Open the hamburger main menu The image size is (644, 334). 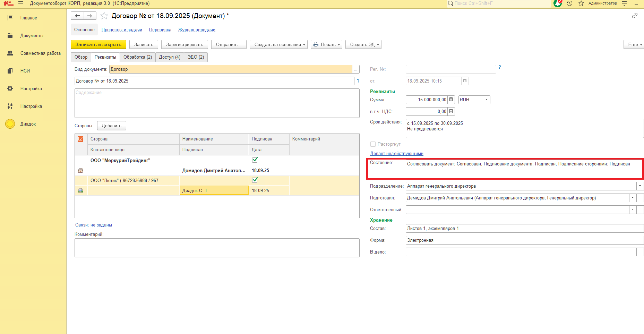21,3
